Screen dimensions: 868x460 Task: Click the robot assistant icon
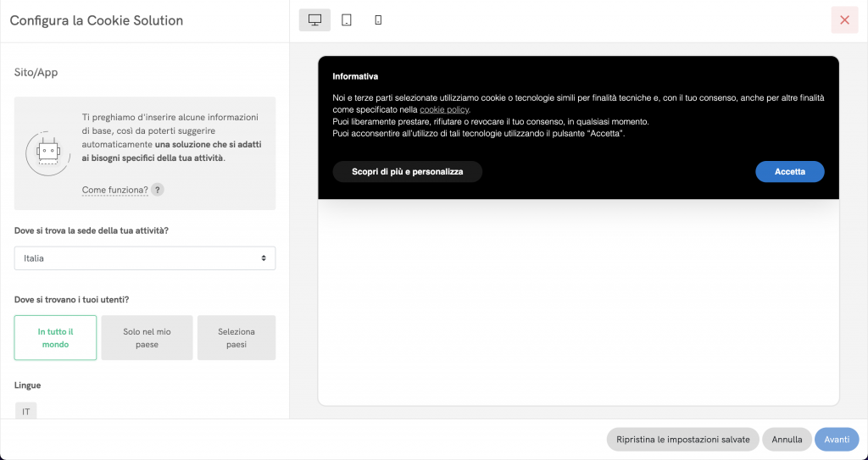tap(47, 152)
